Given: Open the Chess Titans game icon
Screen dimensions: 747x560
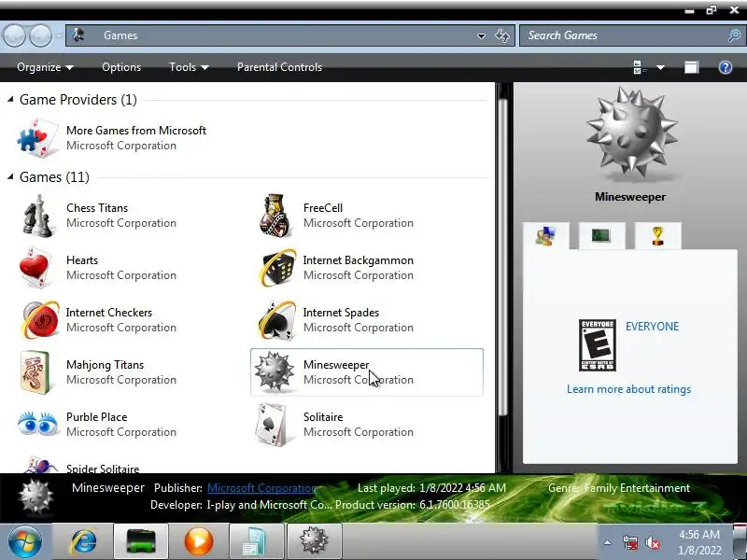Looking at the screenshot, I should (x=37, y=216).
